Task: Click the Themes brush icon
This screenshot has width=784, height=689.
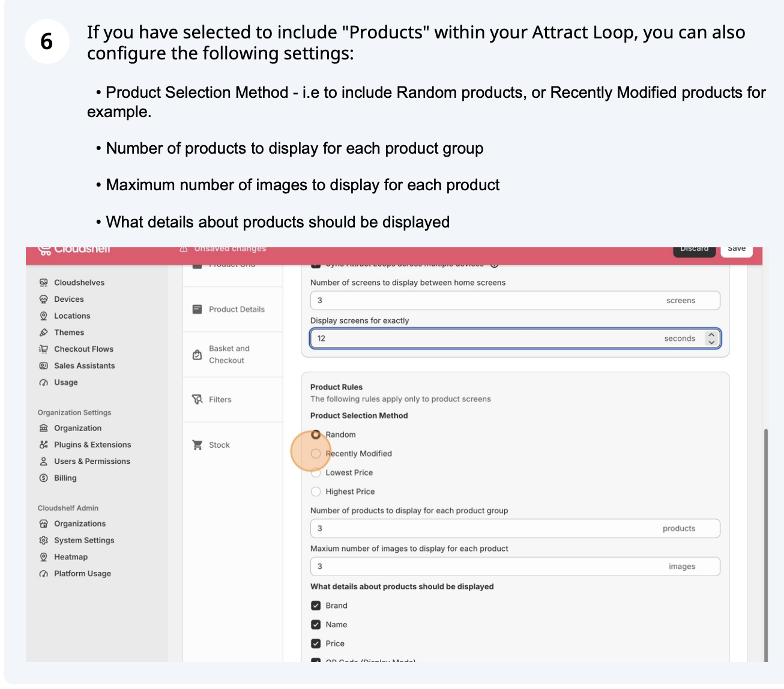Action: [x=43, y=332]
